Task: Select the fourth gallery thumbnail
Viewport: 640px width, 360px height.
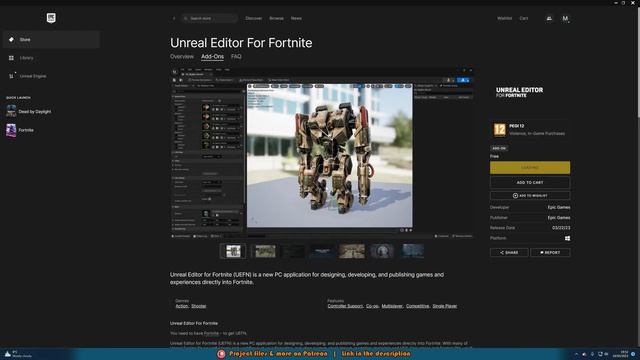Action: click(x=322, y=251)
